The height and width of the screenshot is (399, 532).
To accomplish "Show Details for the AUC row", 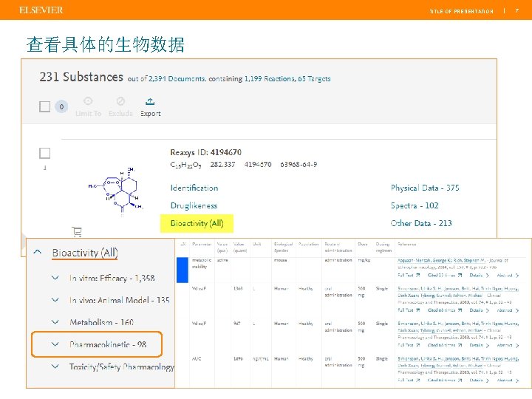I will [x=479, y=381].
